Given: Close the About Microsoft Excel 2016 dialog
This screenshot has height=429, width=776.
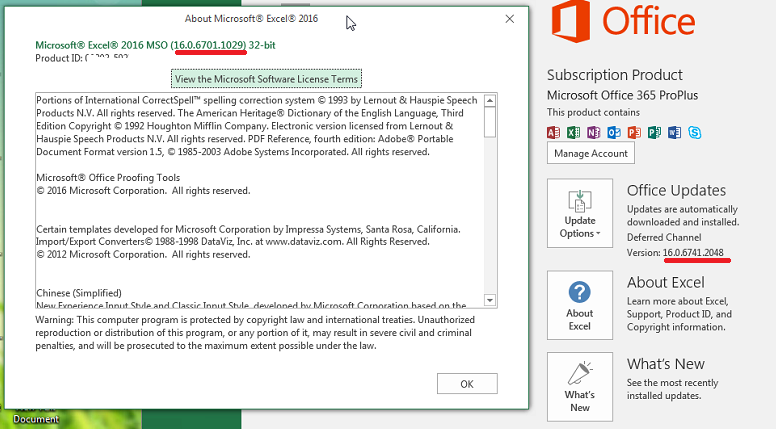Looking at the screenshot, I should pos(509,19).
